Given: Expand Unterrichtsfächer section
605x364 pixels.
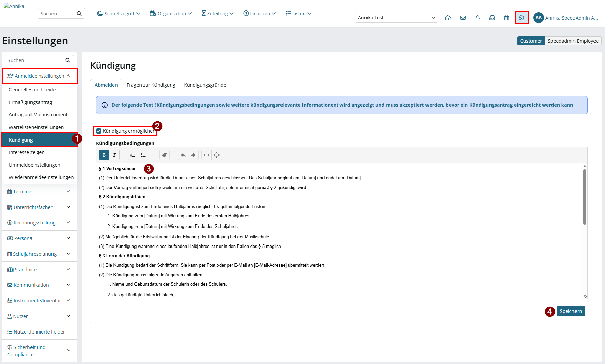Looking at the screenshot, I should [x=39, y=207].
